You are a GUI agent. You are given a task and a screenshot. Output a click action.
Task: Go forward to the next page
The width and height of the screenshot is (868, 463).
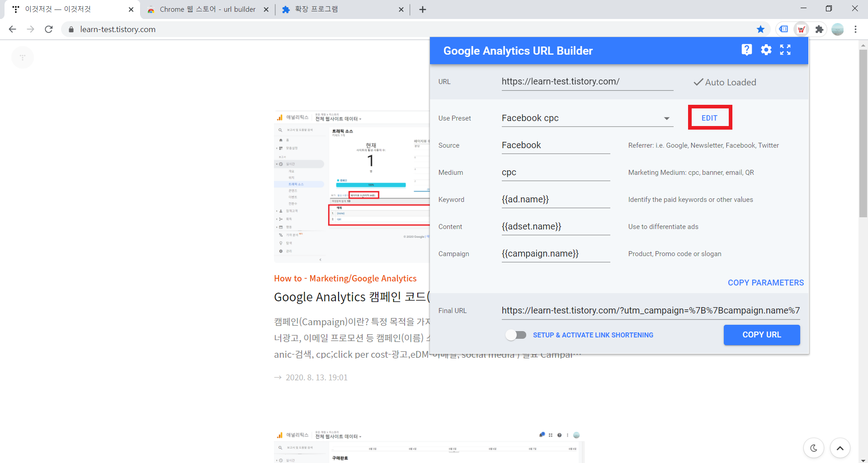pyautogui.click(x=30, y=29)
